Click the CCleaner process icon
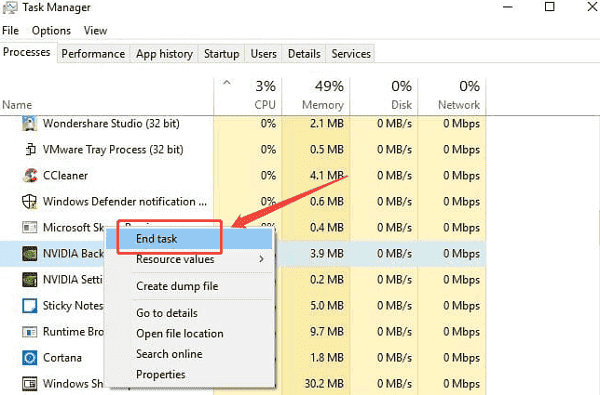Screen dimensions: 600x395 [30, 175]
